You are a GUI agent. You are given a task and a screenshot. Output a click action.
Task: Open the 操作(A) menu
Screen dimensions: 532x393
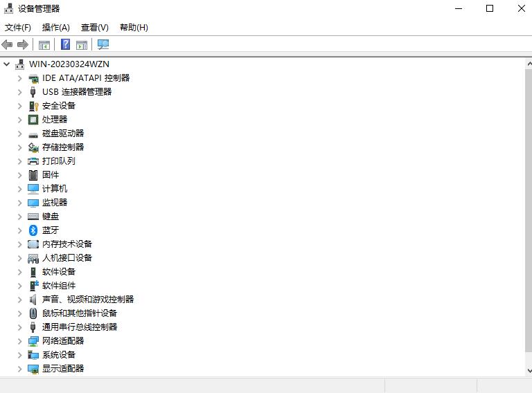point(56,28)
